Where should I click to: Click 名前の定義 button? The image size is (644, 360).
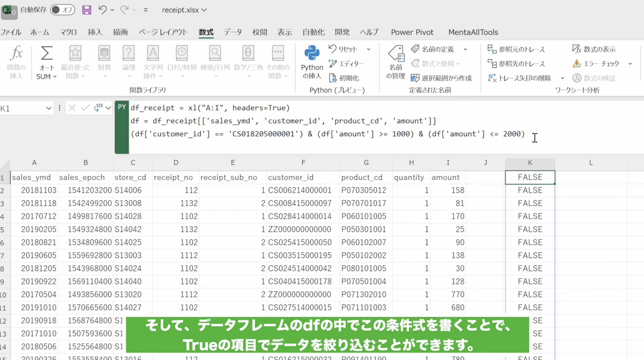432,49
